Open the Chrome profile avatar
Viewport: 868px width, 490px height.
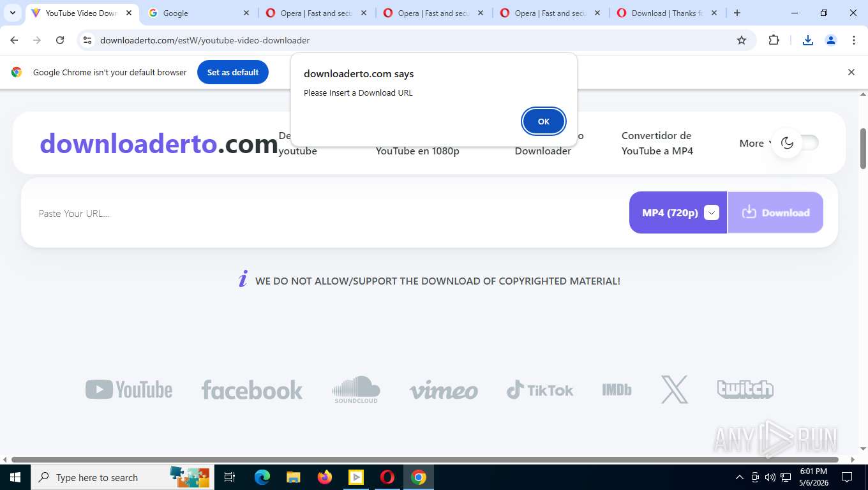831,40
